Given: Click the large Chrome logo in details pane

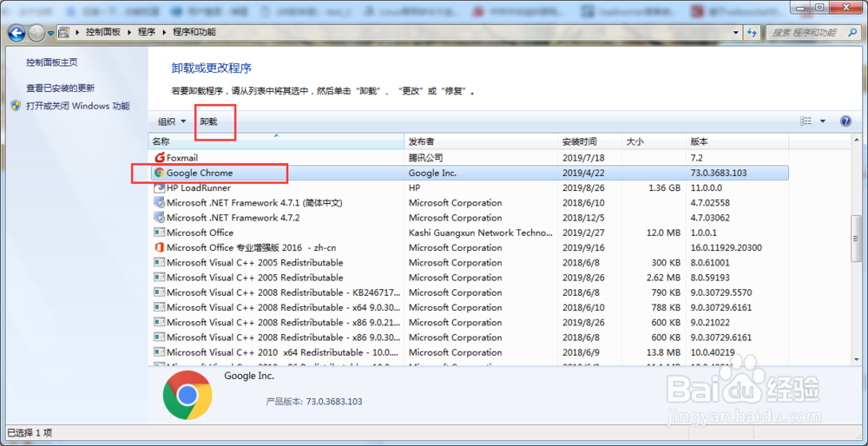Looking at the screenshot, I should 187,395.
